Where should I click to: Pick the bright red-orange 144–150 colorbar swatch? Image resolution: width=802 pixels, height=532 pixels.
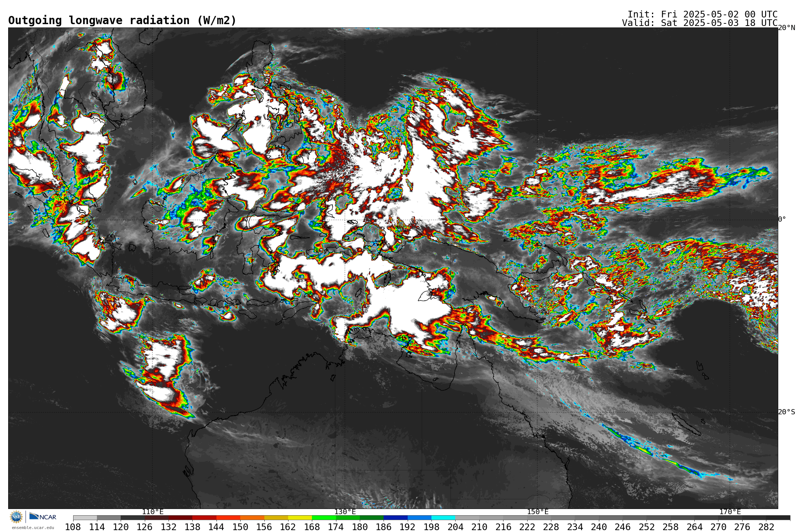pyautogui.click(x=228, y=518)
